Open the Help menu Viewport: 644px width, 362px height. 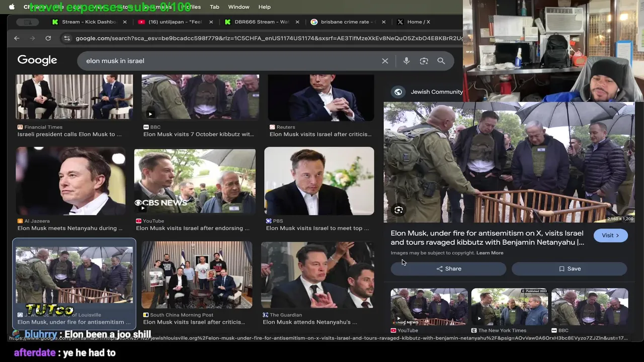click(265, 7)
